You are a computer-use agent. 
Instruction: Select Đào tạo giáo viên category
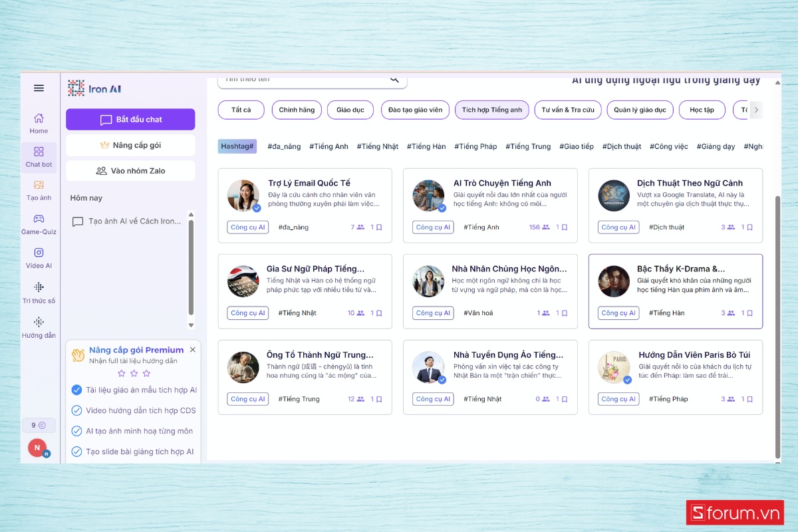[416, 110]
